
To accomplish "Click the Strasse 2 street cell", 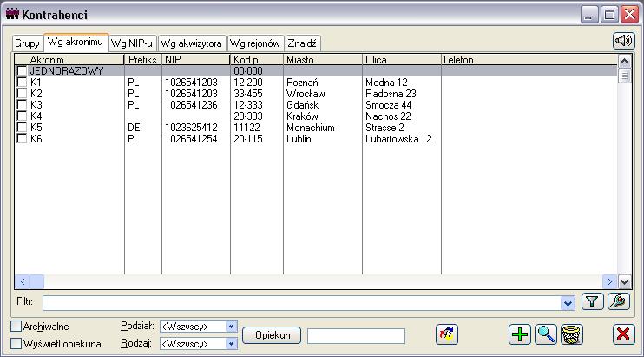I will (384, 128).
